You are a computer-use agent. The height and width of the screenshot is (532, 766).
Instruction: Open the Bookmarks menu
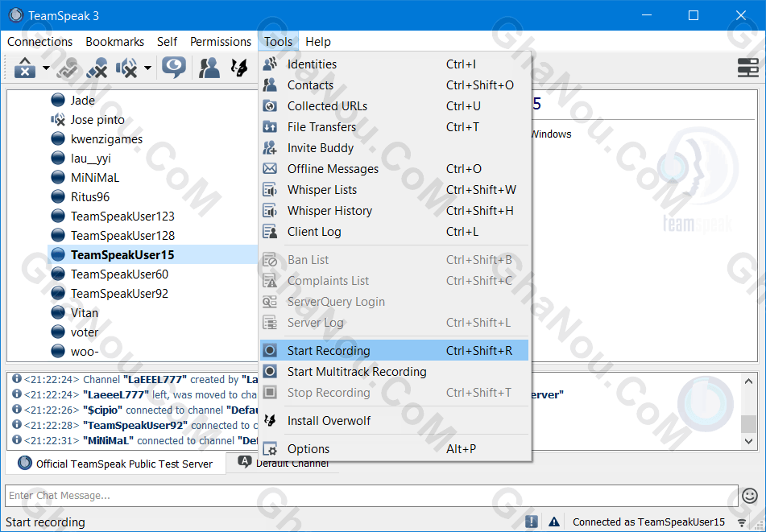click(115, 42)
